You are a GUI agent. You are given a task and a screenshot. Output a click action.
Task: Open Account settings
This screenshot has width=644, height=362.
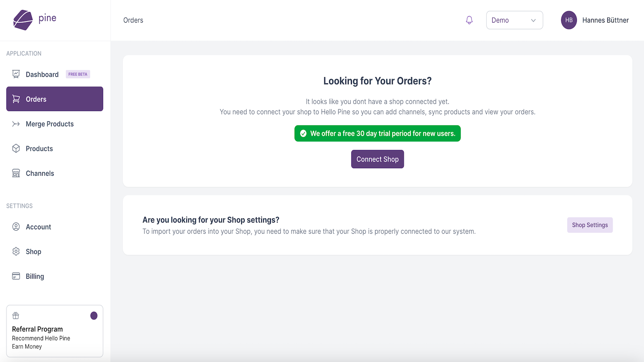point(55,227)
